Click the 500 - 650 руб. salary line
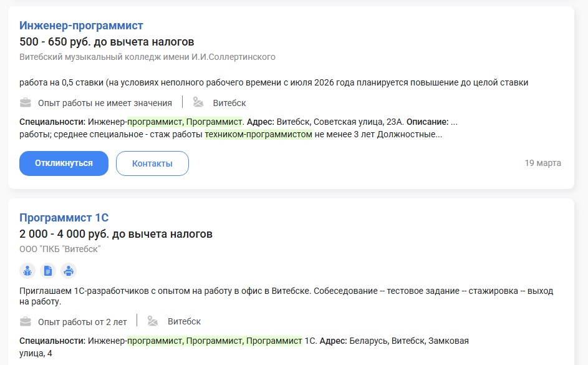The width and height of the screenshot is (588, 365). coord(107,42)
